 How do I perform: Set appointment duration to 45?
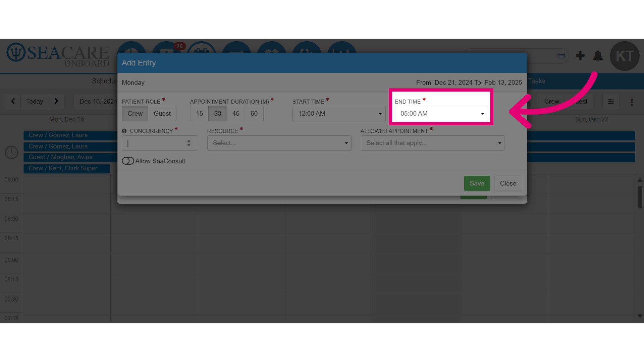point(236,114)
